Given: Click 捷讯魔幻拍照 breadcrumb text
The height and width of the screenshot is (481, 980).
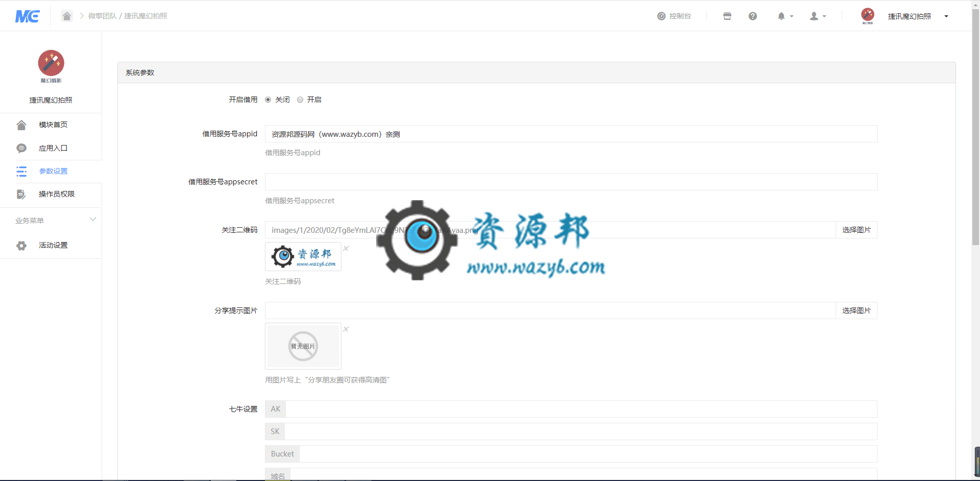Looking at the screenshot, I should pyautogui.click(x=145, y=16).
